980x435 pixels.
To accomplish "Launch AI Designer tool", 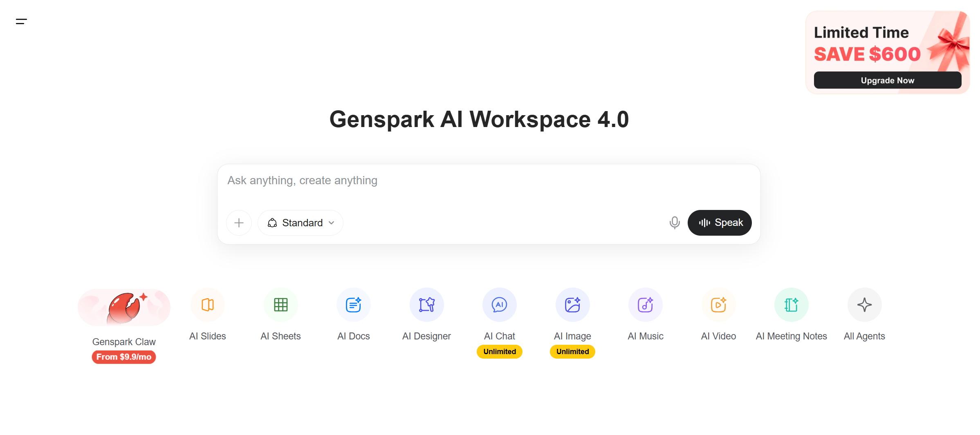I will click(427, 305).
